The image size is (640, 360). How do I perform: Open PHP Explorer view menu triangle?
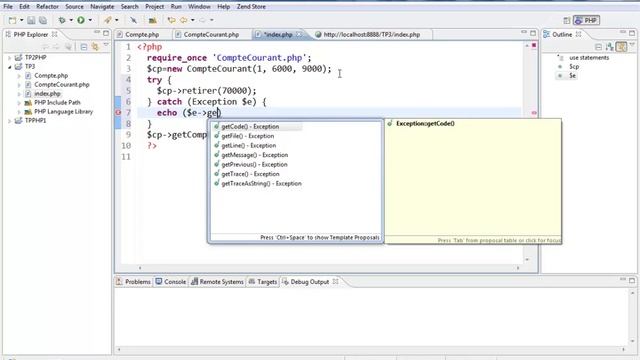pos(106,45)
